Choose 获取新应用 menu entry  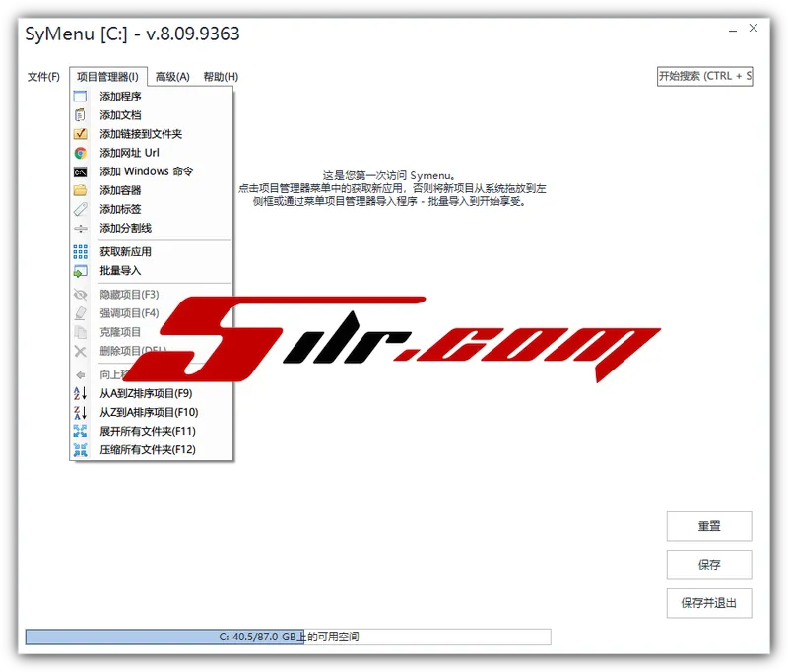151,252
